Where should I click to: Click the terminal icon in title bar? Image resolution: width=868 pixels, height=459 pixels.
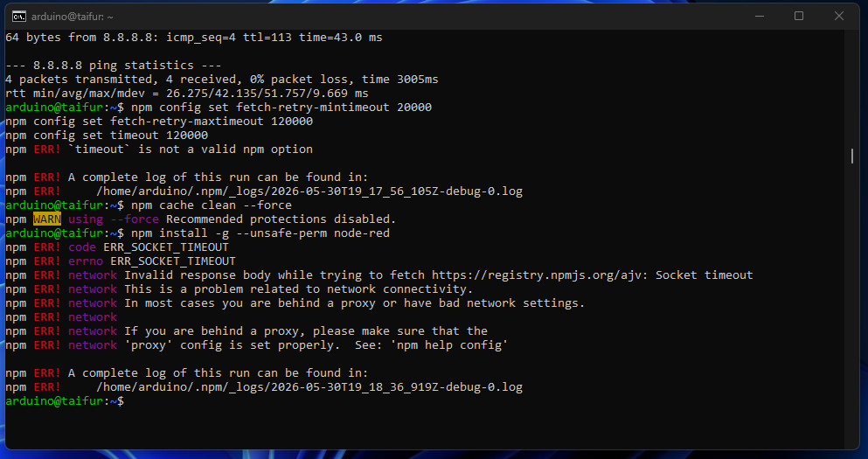tap(19, 17)
